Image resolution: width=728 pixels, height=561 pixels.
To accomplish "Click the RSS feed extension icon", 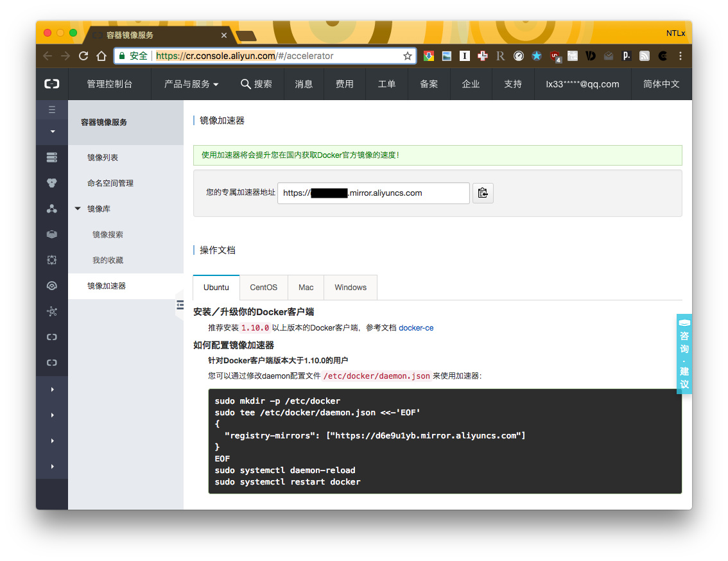I will click(x=645, y=56).
